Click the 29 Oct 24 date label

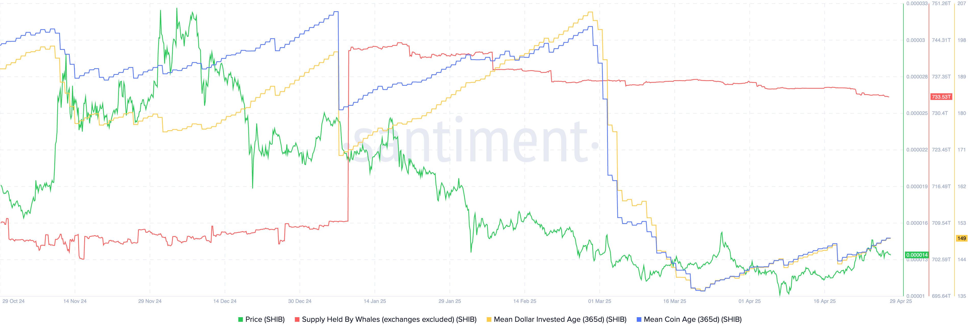pyautogui.click(x=13, y=301)
